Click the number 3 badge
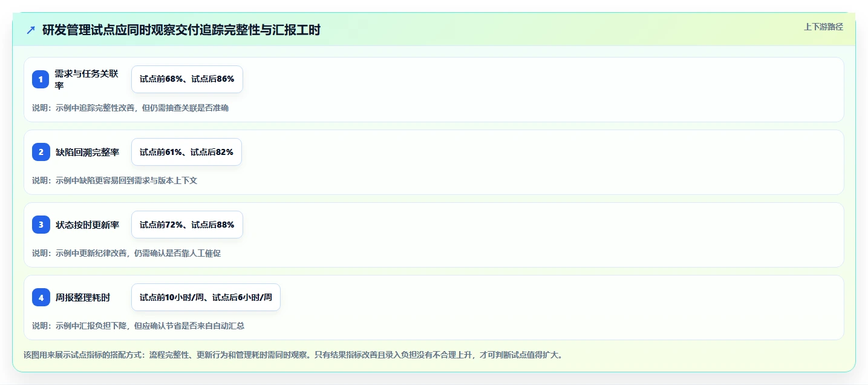The height and width of the screenshot is (385, 868). [41, 225]
